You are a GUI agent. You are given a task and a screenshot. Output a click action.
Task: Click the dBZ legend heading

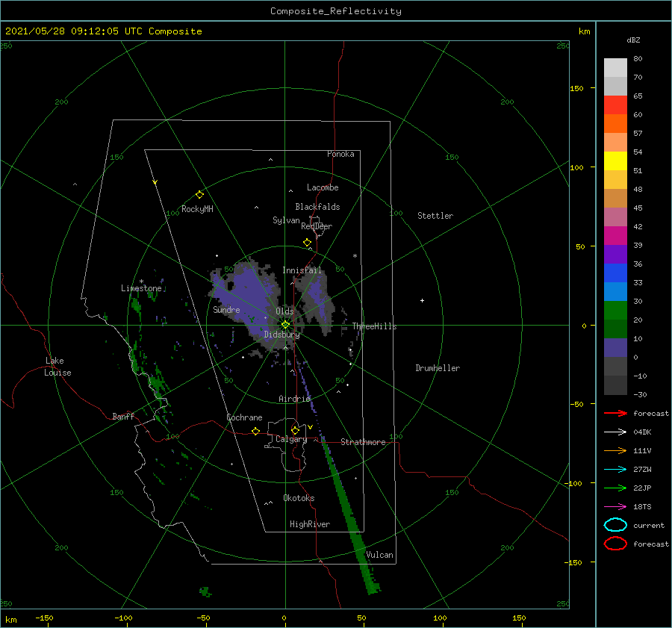[633, 40]
